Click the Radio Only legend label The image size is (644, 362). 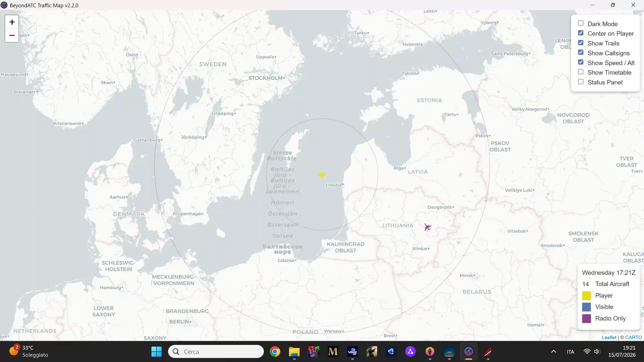point(610,319)
